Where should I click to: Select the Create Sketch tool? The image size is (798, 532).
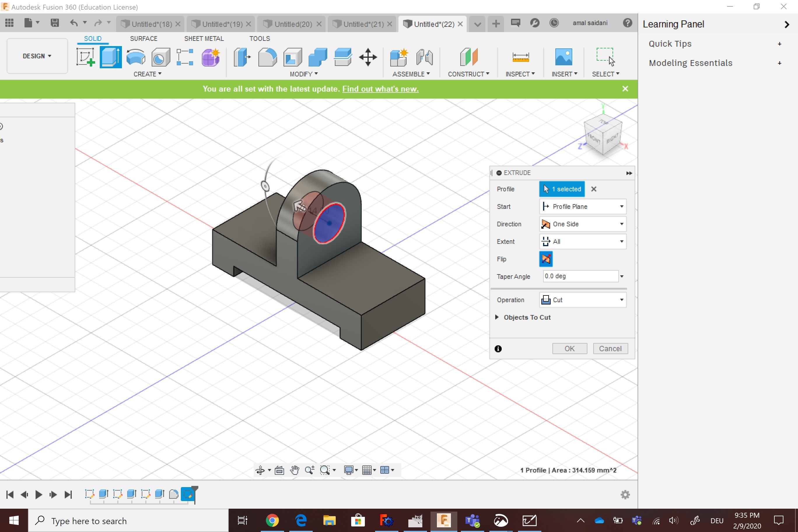(85, 57)
